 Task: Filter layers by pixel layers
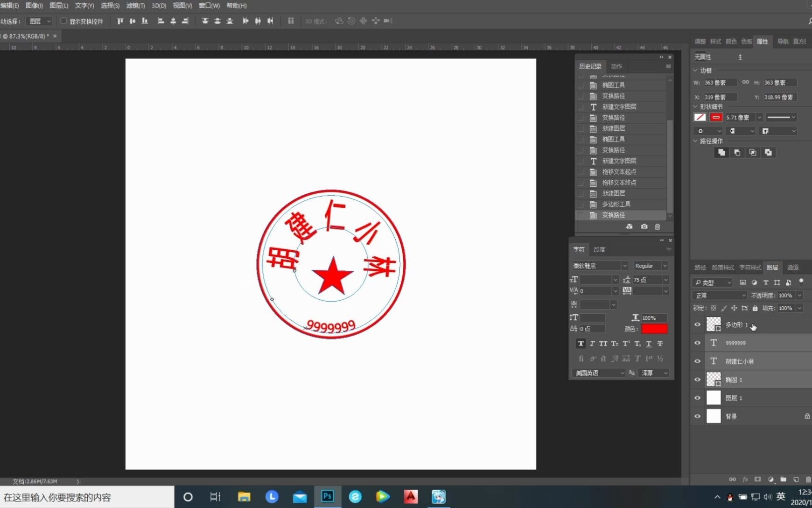742,282
